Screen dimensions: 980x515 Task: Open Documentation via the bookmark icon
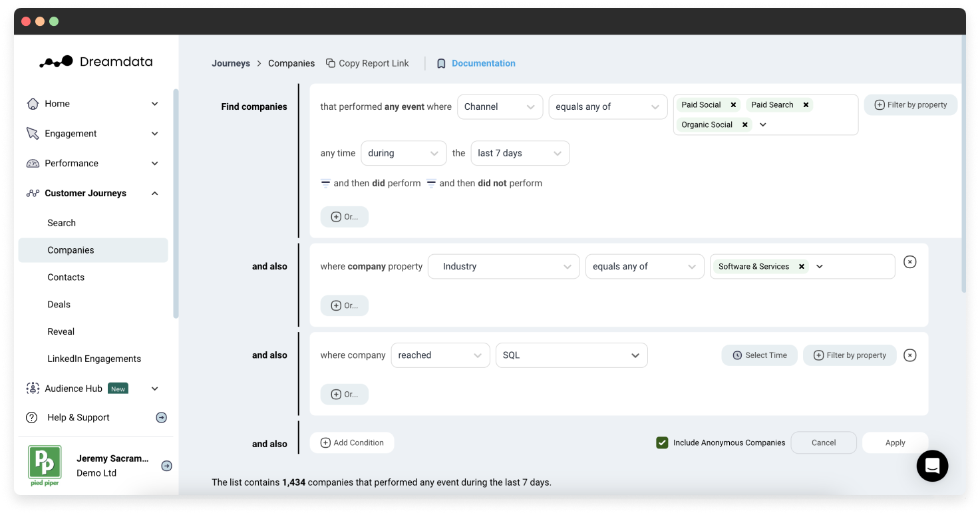(x=441, y=63)
